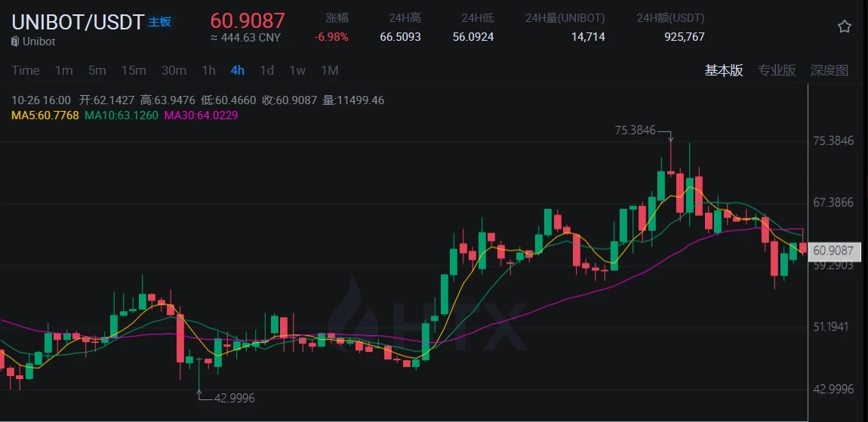Viewport: 868px width, 422px height.
Task: Click the yellow MA5 indicator label
Action: pyautogui.click(x=45, y=116)
